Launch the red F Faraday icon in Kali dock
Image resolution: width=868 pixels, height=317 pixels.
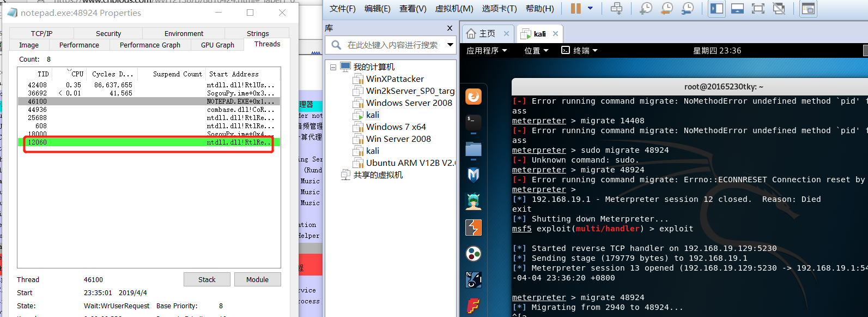474,306
